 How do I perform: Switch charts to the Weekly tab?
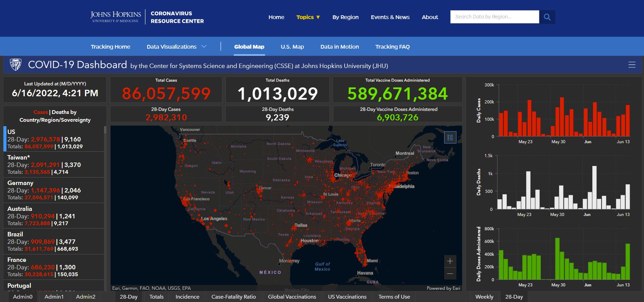(x=484, y=297)
